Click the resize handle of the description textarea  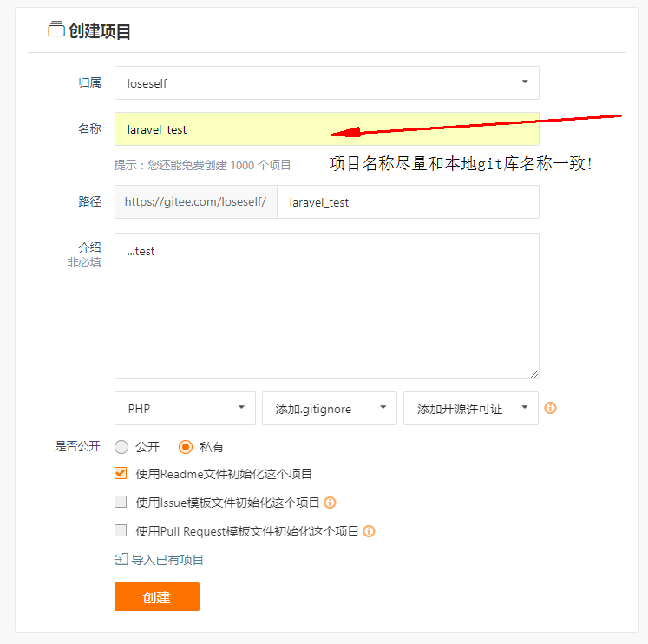[x=534, y=374]
